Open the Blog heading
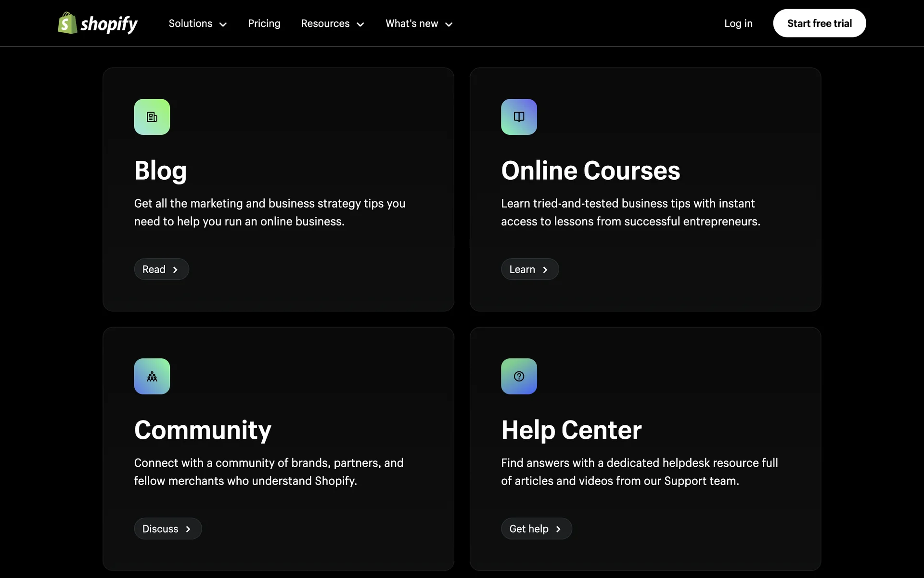Screen dimensions: 924x578 [160, 171]
